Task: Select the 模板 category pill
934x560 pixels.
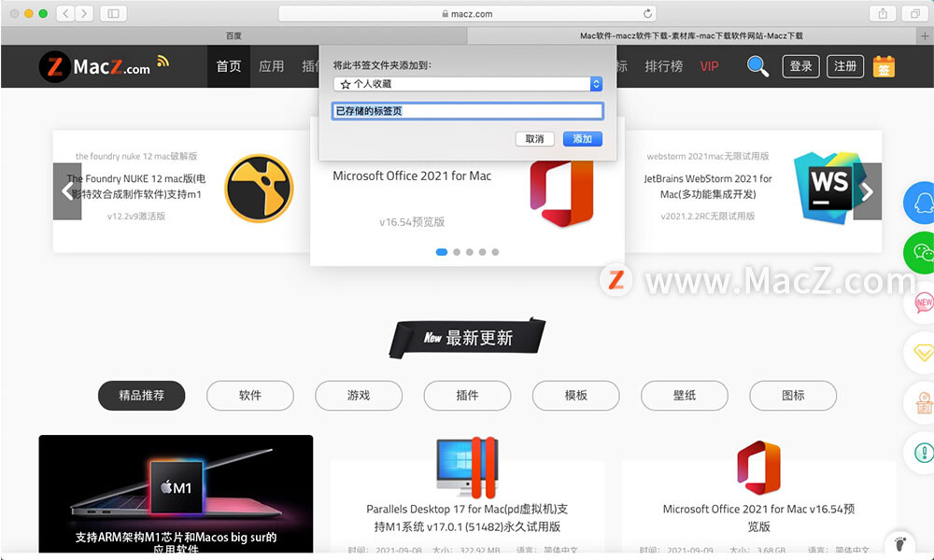Action: (576, 395)
